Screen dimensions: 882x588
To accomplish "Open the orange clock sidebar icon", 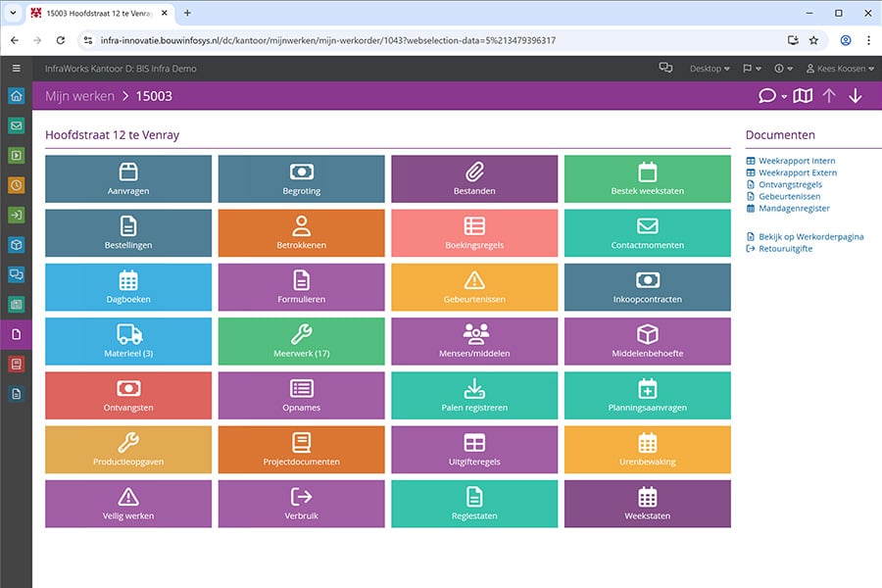I will tap(16, 184).
